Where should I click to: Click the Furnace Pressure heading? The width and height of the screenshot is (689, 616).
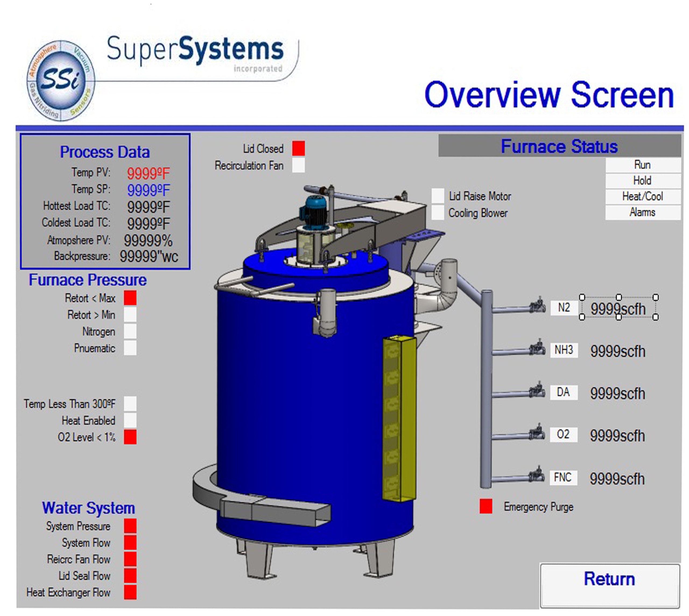[x=88, y=280]
